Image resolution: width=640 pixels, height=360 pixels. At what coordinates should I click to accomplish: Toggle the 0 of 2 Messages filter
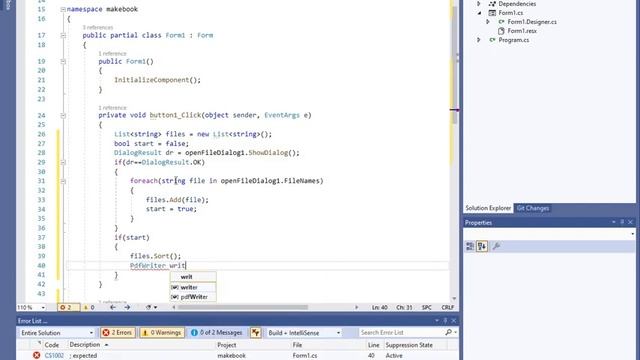217,333
